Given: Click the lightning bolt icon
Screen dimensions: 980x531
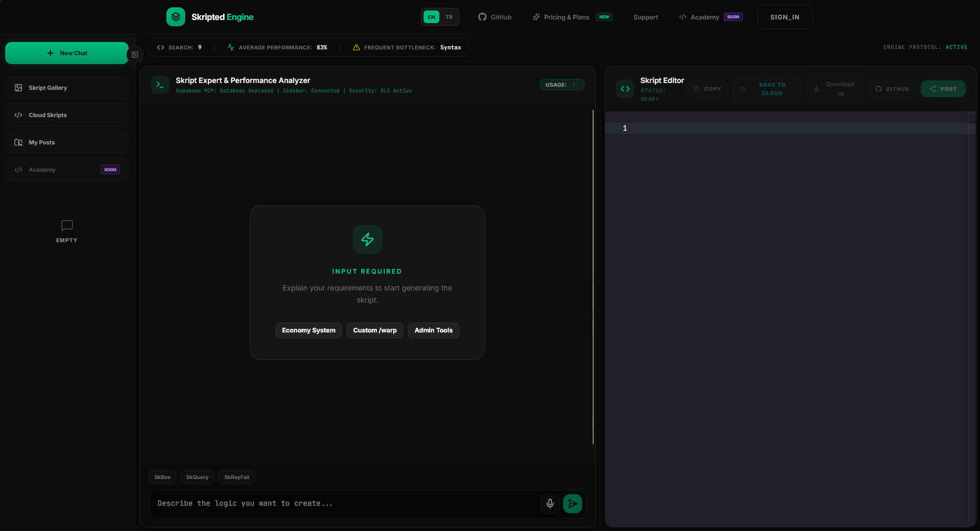Looking at the screenshot, I should pyautogui.click(x=367, y=240).
